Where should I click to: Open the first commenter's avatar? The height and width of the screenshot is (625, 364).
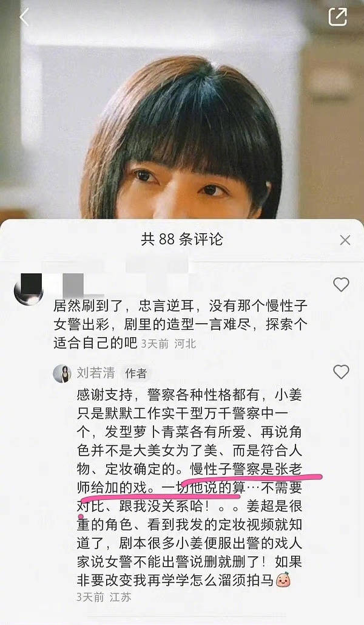[29, 289]
